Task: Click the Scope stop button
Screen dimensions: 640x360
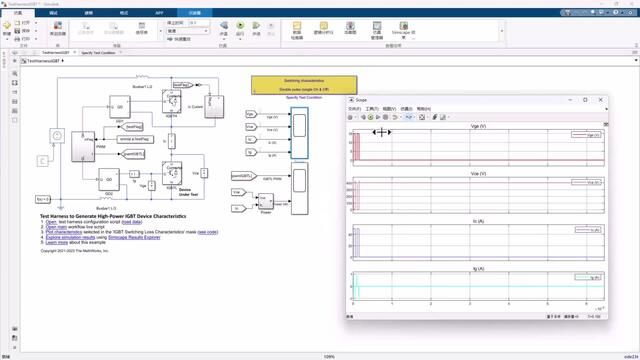Action: [385, 117]
